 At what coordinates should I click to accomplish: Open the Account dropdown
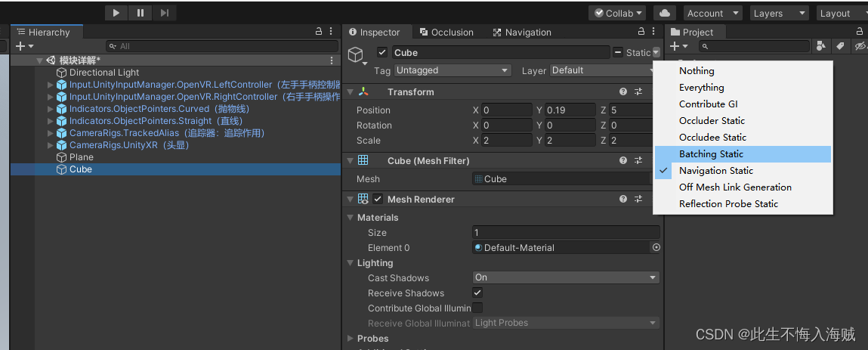712,13
